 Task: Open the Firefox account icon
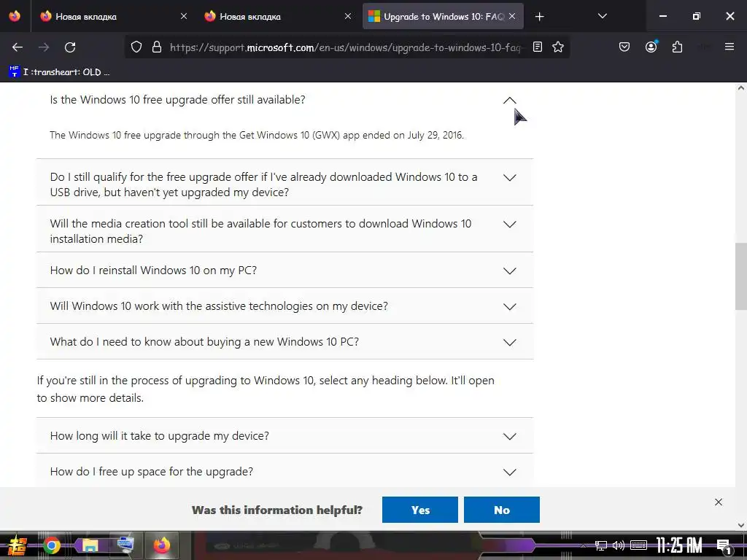pyautogui.click(x=651, y=47)
